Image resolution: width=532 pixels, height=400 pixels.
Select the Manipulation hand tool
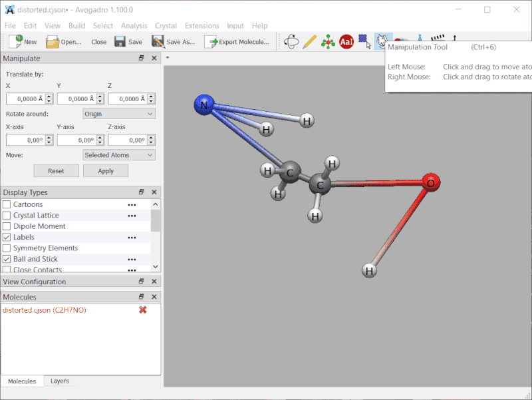[381, 42]
